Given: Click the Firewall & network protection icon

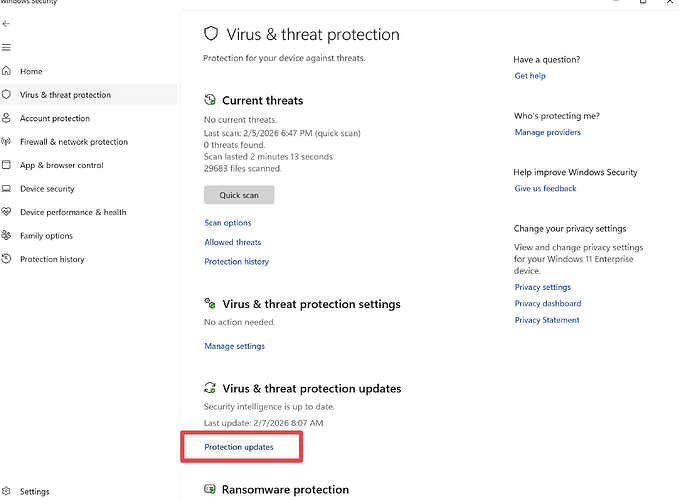Looking at the screenshot, I should coord(7,142).
